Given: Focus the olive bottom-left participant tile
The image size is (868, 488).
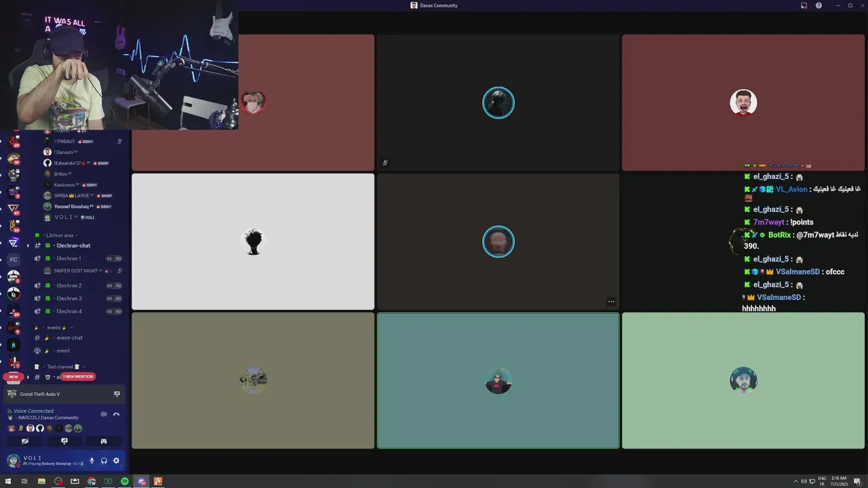Looking at the screenshot, I should [253, 380].
